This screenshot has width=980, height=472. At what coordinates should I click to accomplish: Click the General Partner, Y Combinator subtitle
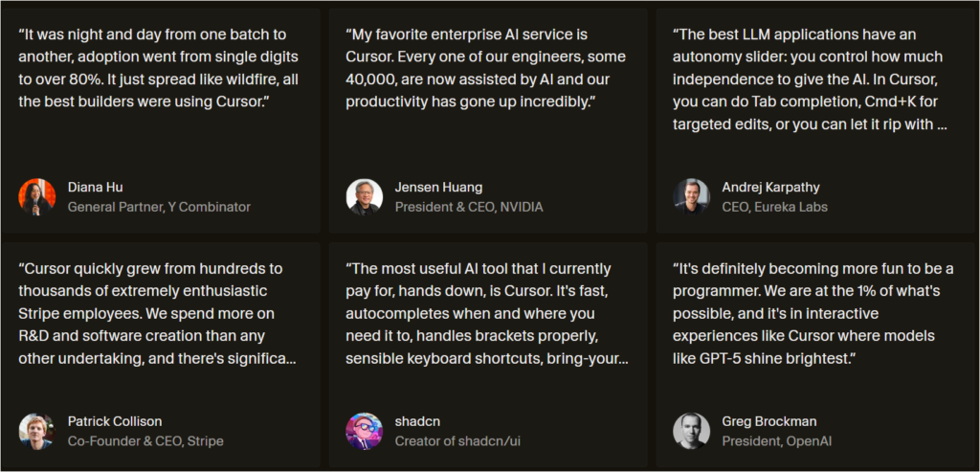159,207
